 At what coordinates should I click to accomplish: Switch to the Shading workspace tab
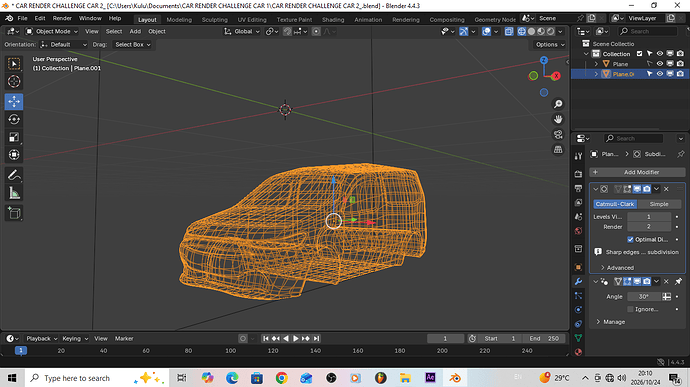tap(333, 19)
